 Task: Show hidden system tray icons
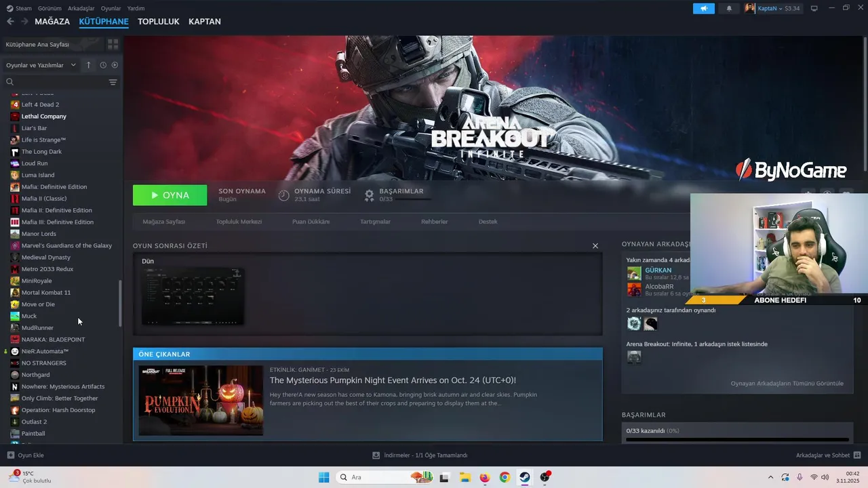tap(770, 477)
